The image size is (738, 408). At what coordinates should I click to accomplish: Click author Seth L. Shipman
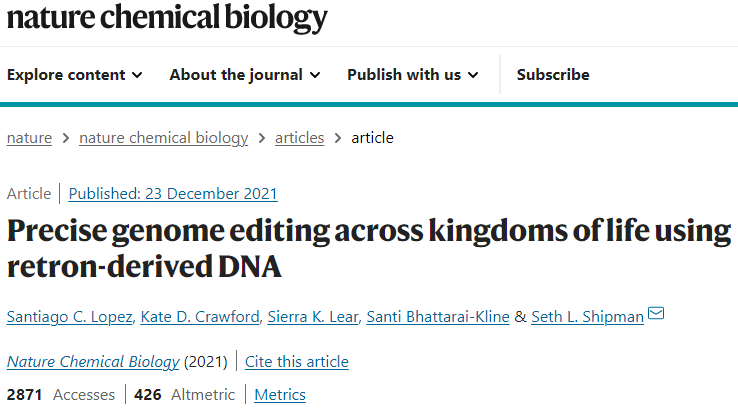tap(587, 317)
